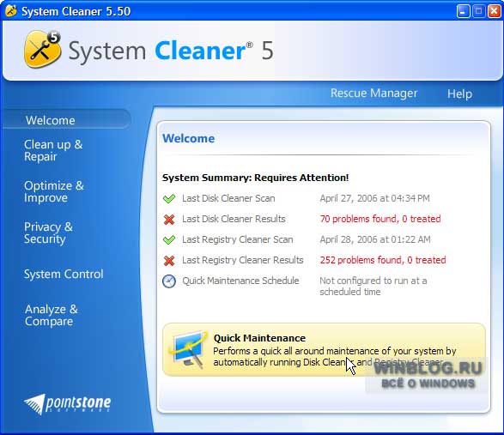Click the System Cleaner wrench logo
Screen dimensions: 504x435
point(42,49)
